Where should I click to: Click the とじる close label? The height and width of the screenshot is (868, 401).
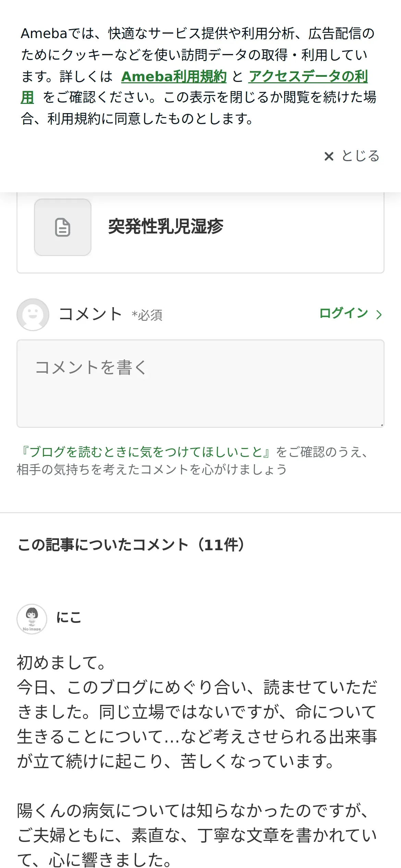(x=361, y=156)
